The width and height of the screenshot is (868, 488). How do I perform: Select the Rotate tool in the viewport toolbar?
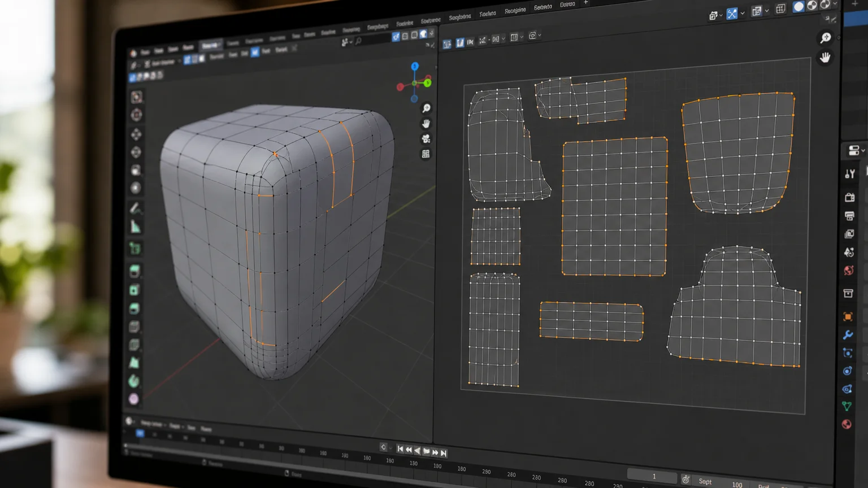tap(136, 152)
